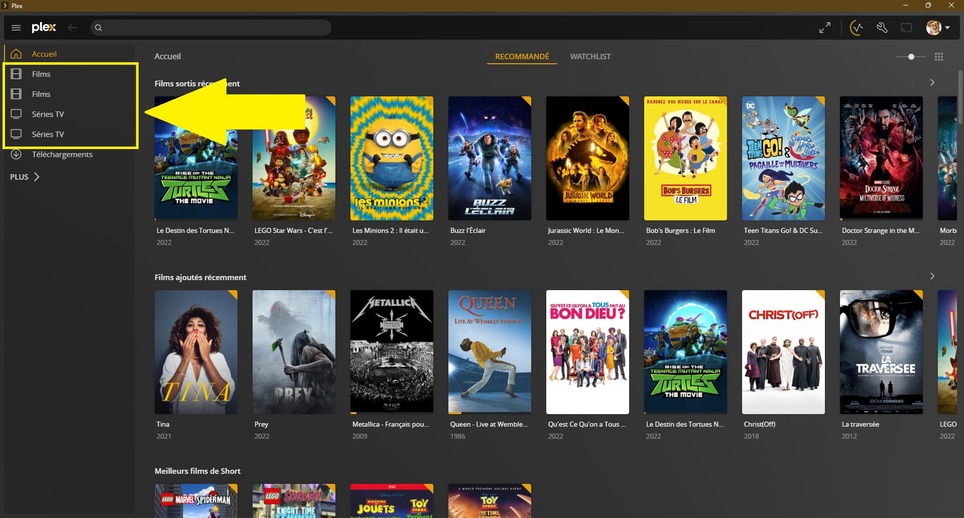Click the 'Metallica - Français pou...' title
This screenshot has height=518, width=964.
coord(390,424)
